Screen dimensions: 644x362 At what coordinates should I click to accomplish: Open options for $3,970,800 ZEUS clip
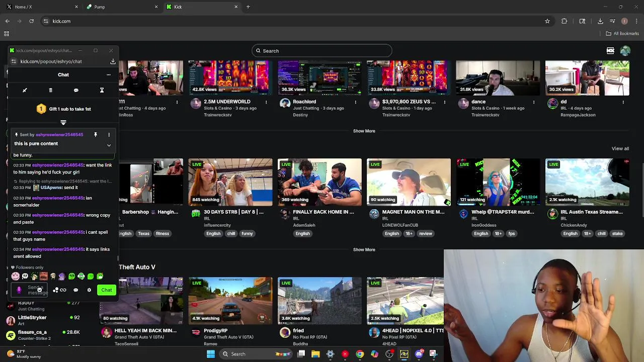(445, 102)
